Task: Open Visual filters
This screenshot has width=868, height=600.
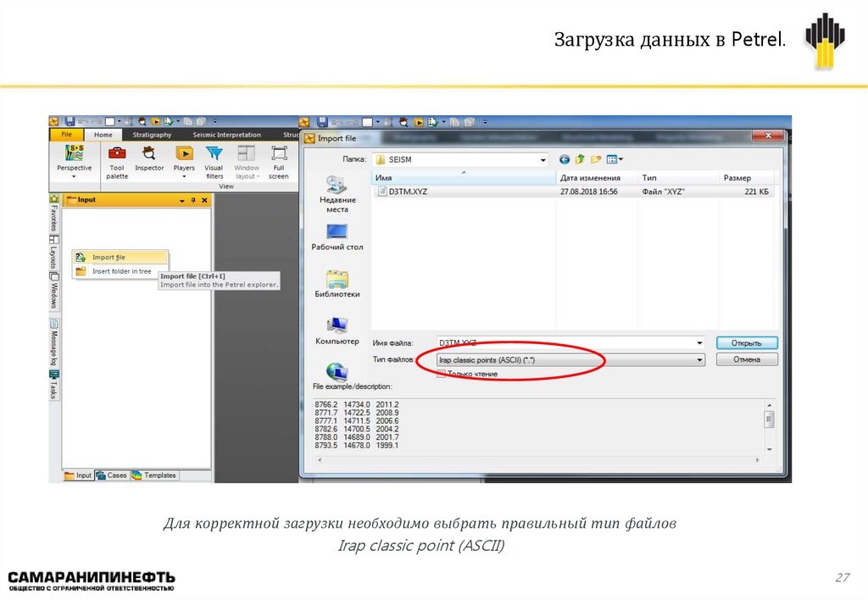Action: click(214, 162)
